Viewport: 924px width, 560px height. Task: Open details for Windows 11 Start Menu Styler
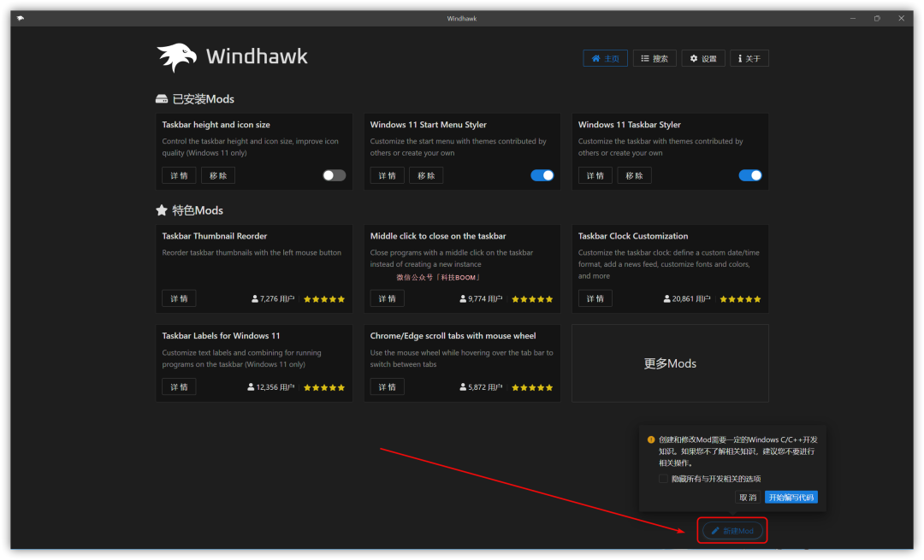387,175
